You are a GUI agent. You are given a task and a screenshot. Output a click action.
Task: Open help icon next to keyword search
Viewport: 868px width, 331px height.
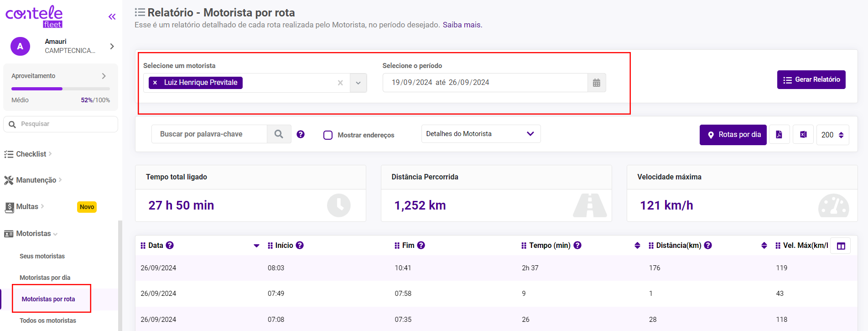301,134
